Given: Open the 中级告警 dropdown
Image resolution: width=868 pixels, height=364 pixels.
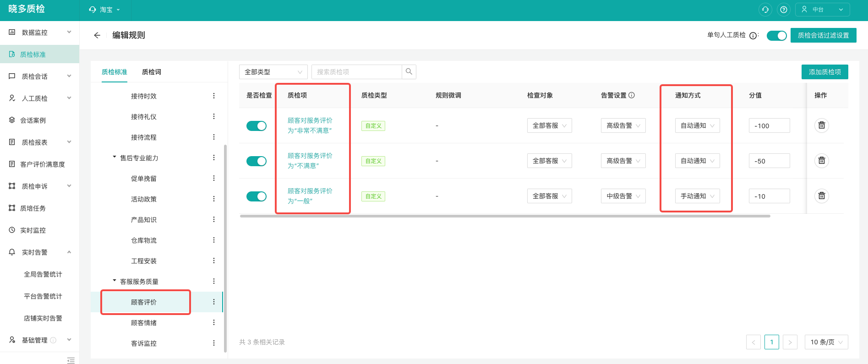Looking at the screenshot, I should 623,196.
